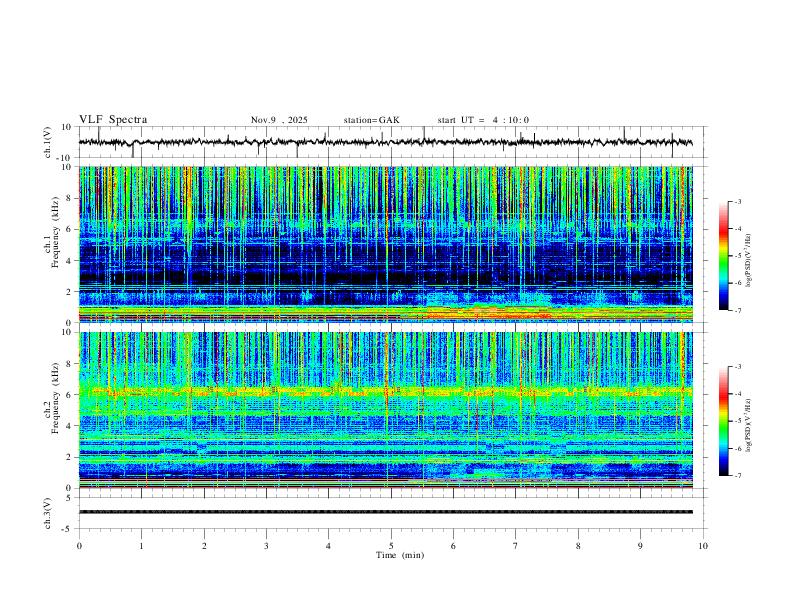The width and height of the screenshot is (792, 612).
Task: Click the time axis tick label '3'
Action: [266, 546]
